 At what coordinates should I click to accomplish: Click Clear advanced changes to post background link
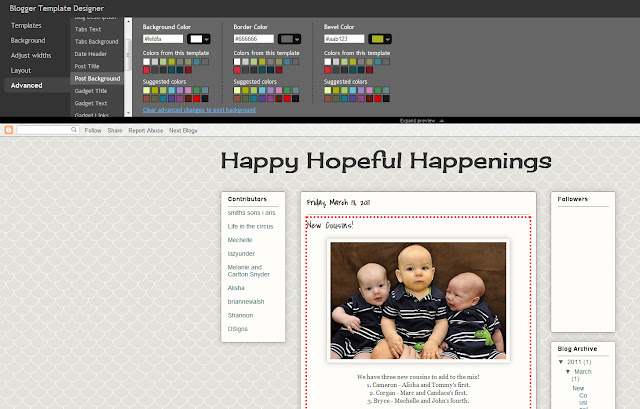pyautogui.click(x=199, y=110)
